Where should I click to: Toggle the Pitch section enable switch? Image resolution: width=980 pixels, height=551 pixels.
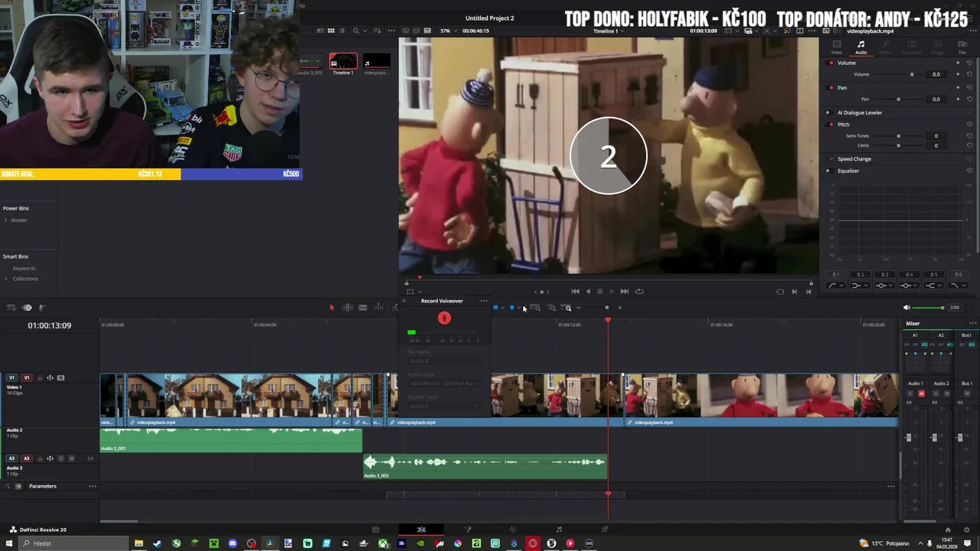[830, 125]
